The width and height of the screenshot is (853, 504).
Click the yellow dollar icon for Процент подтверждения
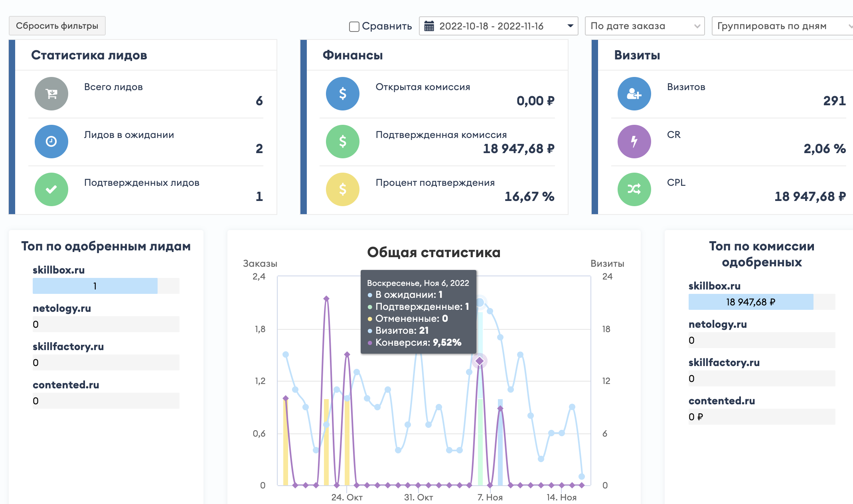pos(343,189)
